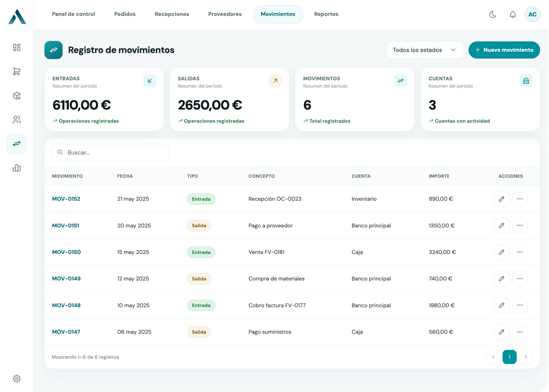The height and width of the screenshot is (392, 549).
Task: Expand the Todos los estados dropdown
Action: (425, 50)
